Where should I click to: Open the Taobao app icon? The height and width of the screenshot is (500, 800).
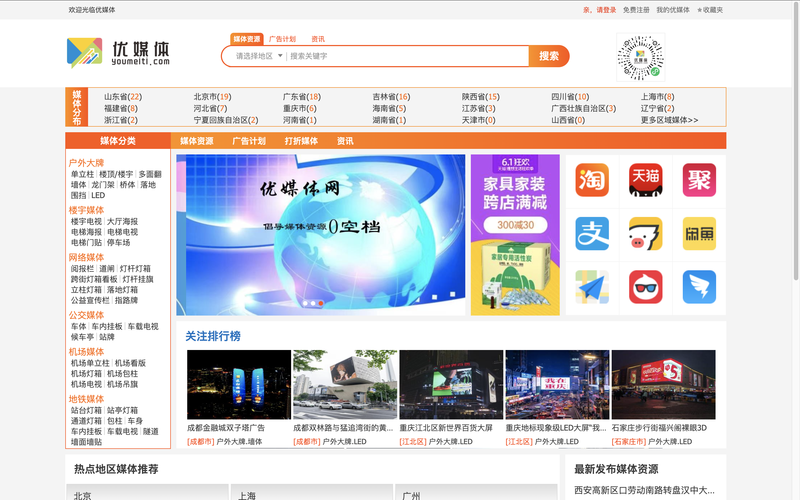[592, 180]
